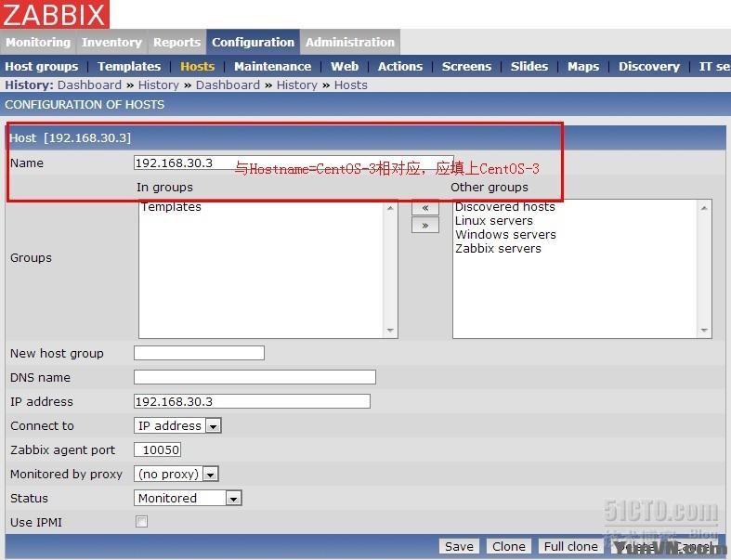Switch to the Administration tab
This screenshot has width=731, height=560.
click(349, 42)
